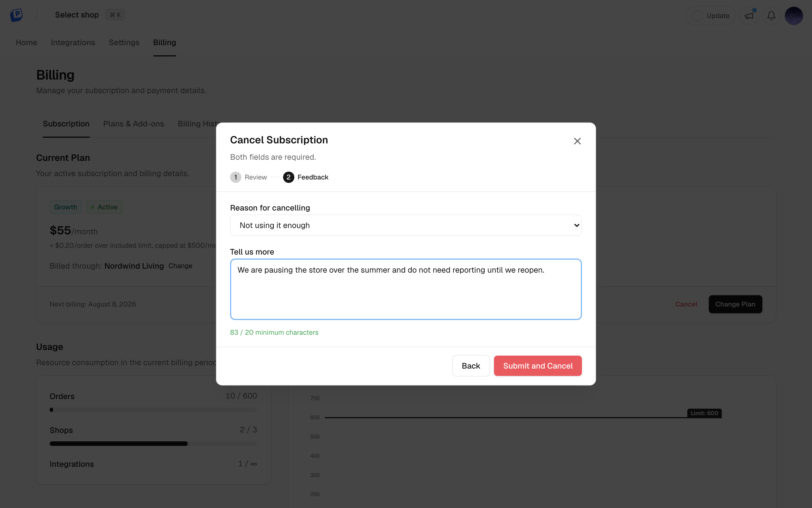Click the Next billing: August 8, 2026 text
This screenshot has width=812, height=508.
pyautogui.click(x=92, y=304)
